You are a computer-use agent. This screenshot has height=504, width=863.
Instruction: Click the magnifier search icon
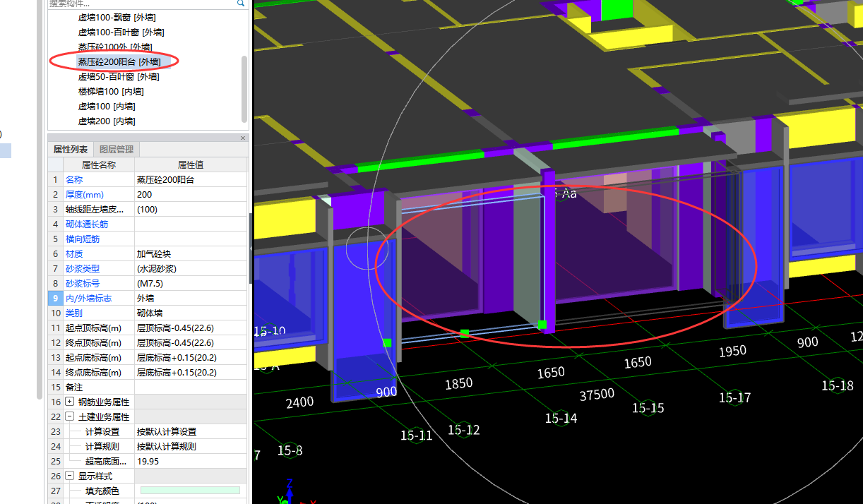coord(241,3)
